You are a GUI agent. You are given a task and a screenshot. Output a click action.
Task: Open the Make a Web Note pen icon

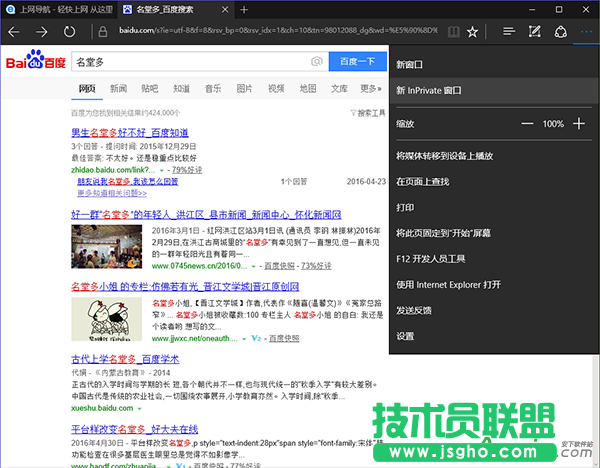tap(535, 31)
